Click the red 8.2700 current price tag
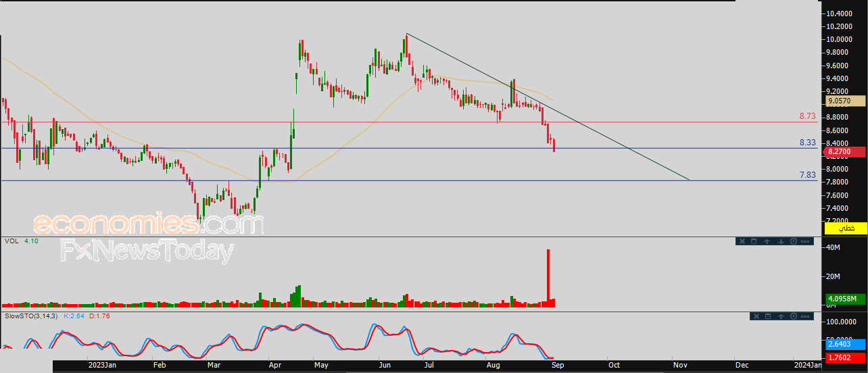Viewport: 868px width, 373px height. (845, 152)
